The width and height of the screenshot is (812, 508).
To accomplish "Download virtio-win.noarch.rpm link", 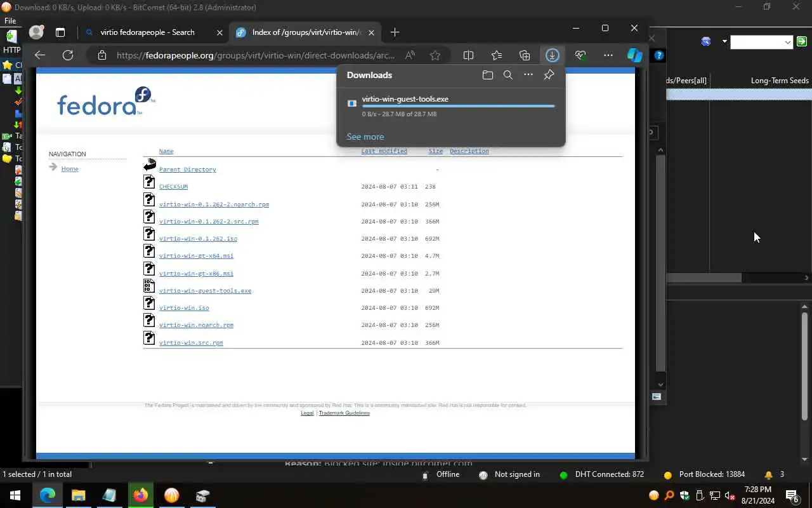I will point(196,325).
